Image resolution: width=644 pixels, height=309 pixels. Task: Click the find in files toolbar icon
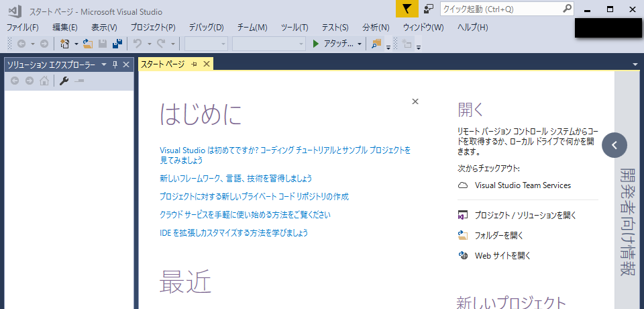coord(376,44)
